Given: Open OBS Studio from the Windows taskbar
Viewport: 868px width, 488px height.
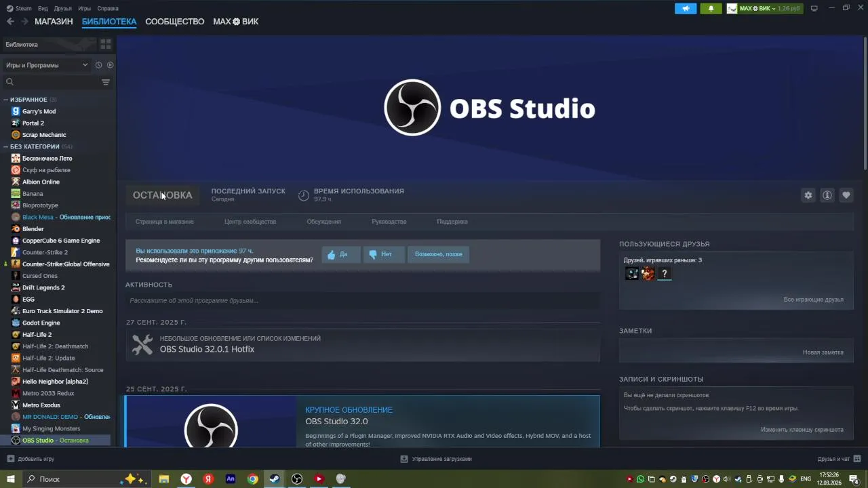Looking at the screenshot, I should 297,479.
